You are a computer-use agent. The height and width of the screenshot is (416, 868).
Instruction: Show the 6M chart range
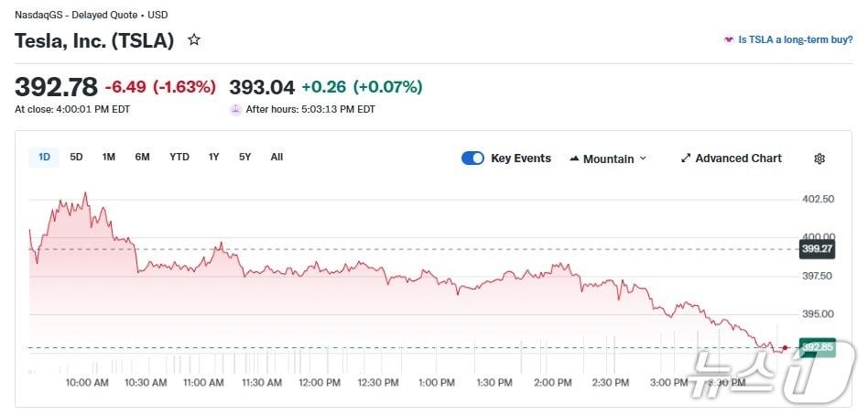(x=142, y=157)
